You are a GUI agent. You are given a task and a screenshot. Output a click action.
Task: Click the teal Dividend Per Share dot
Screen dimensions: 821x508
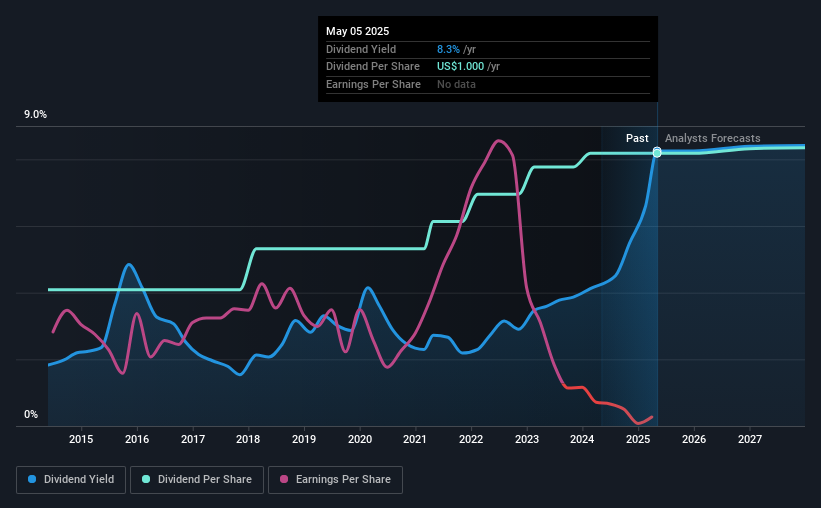click(x=146, y=479)
